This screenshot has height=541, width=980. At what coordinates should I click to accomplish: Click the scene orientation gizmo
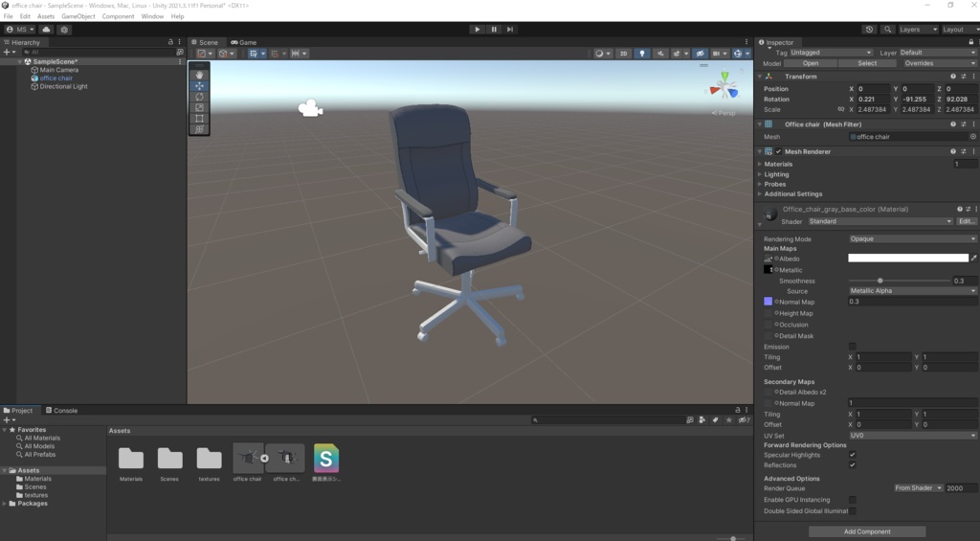724,87
